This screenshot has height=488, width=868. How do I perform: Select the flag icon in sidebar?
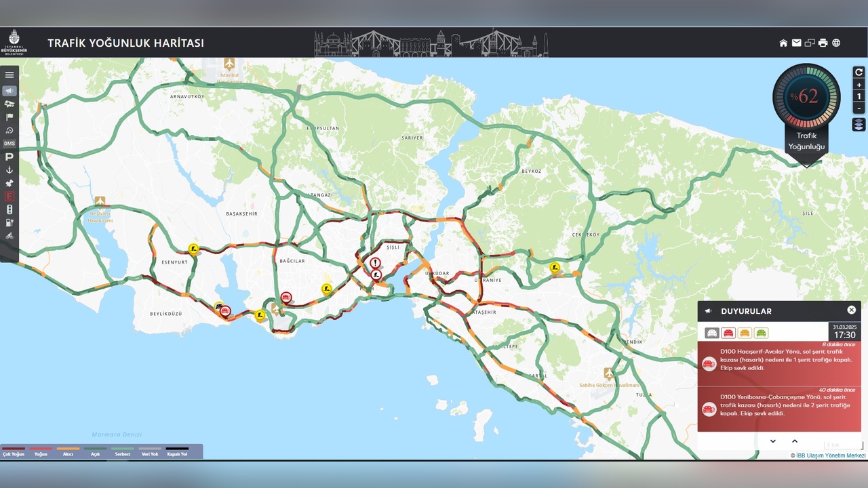pos(9,117)
